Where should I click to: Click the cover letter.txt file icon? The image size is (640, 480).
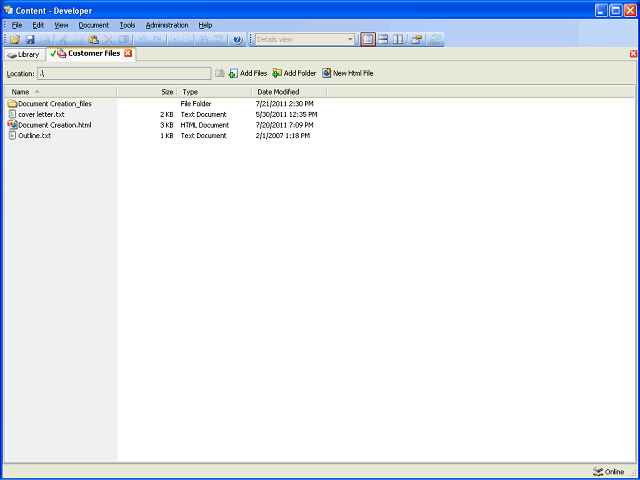coord(12,114)
